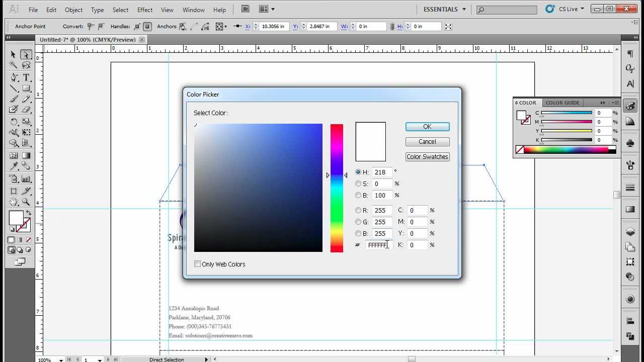Click the hex color input field

[x=379, y=245]
